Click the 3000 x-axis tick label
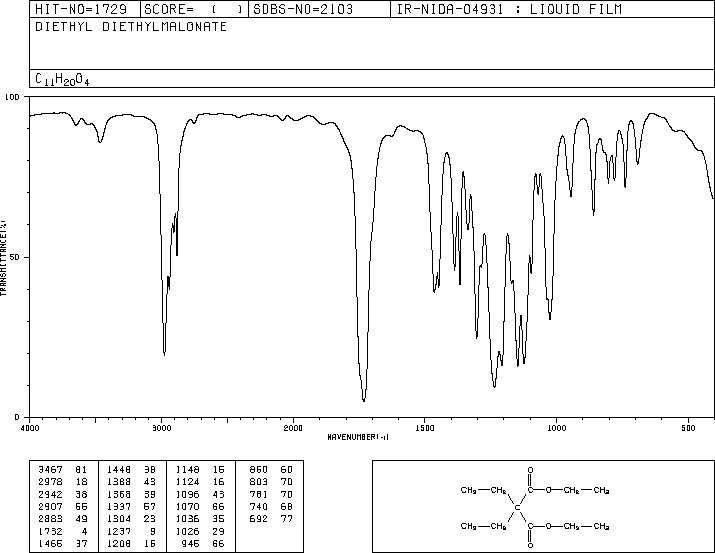 [161, 428]
